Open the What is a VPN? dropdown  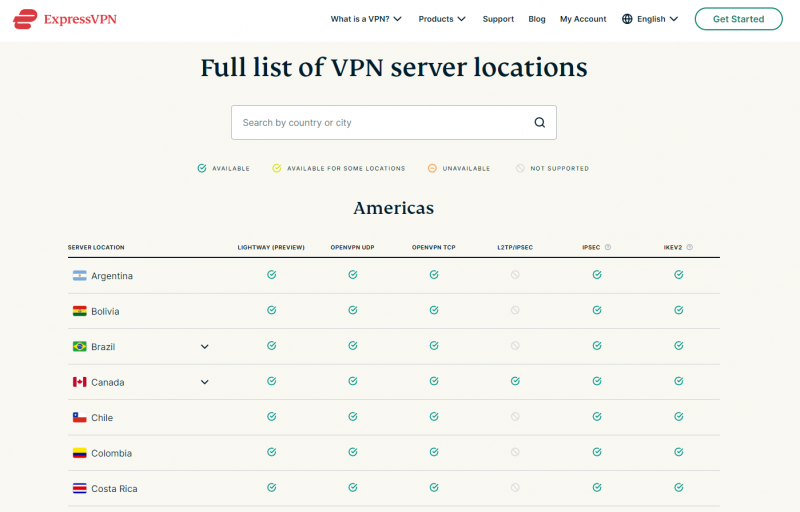(x=366, y=19)
